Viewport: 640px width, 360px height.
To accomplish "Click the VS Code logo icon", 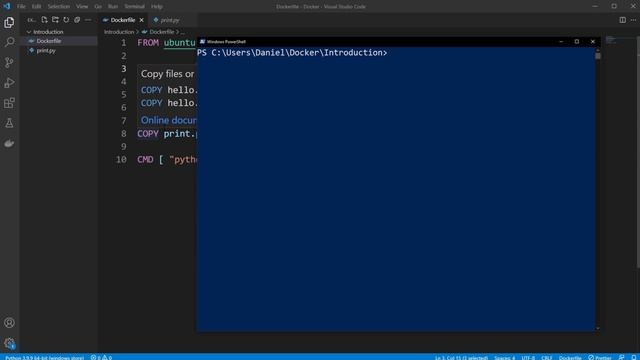I will [7, 6].
